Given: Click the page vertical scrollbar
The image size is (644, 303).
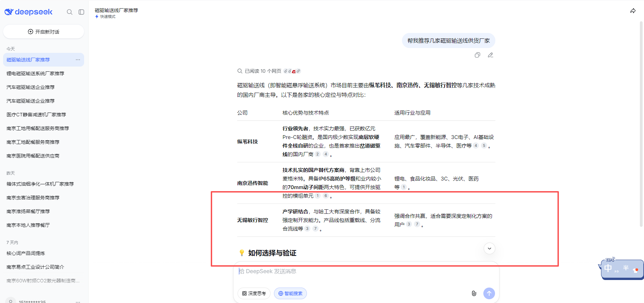Looking at the screenshot, I should [641, 124].
